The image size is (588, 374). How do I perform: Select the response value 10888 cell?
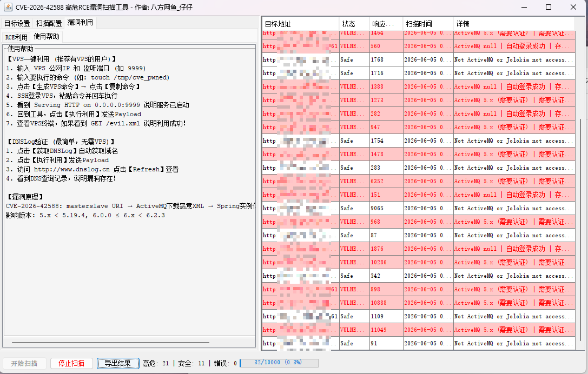[386, 303]
